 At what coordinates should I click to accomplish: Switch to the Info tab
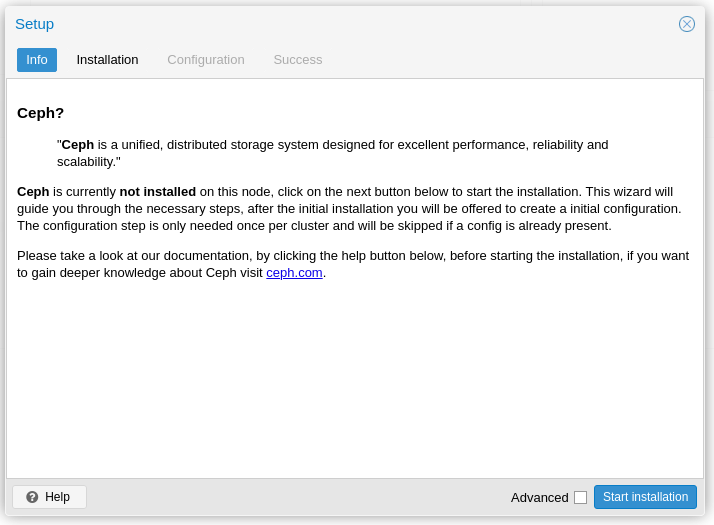37,60
